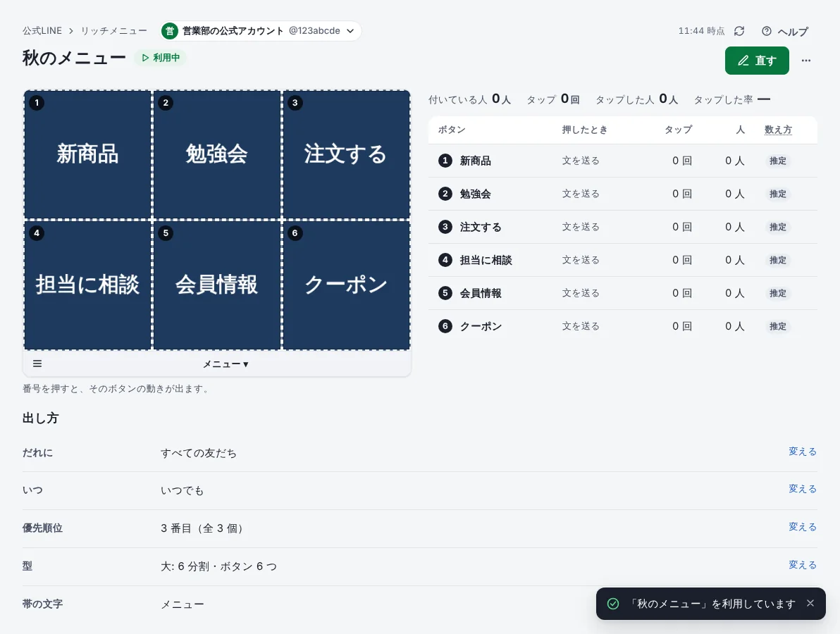The image size is (840, 634).
Task: Click the 秋のメニュー page title
Action: (74, 58)
